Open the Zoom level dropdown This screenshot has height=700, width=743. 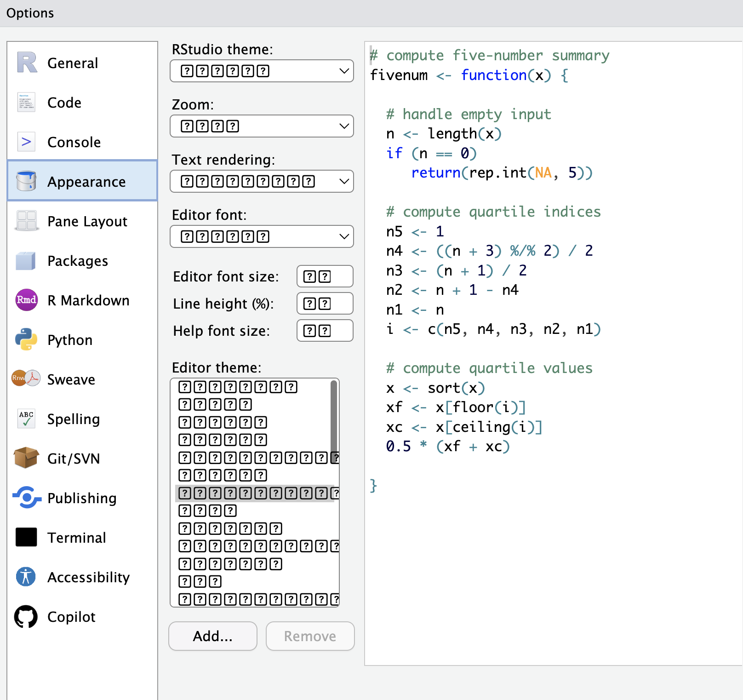coord(262,126)
